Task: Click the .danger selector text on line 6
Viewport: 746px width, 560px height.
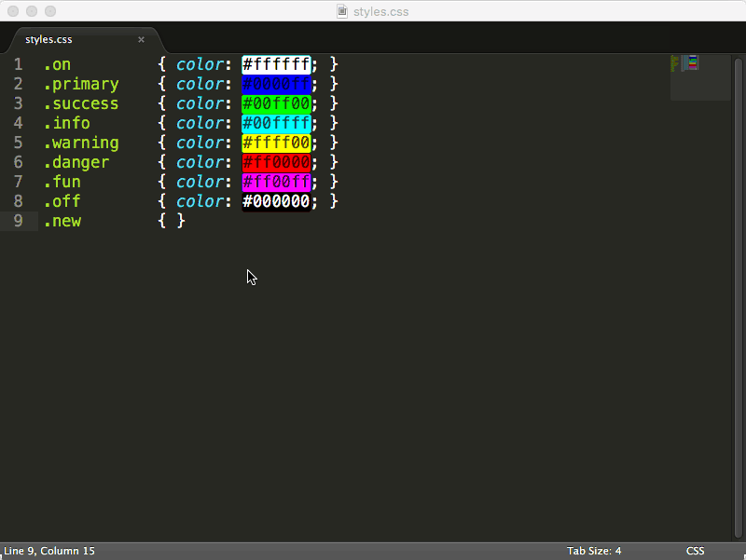Action: pos(76,161)
